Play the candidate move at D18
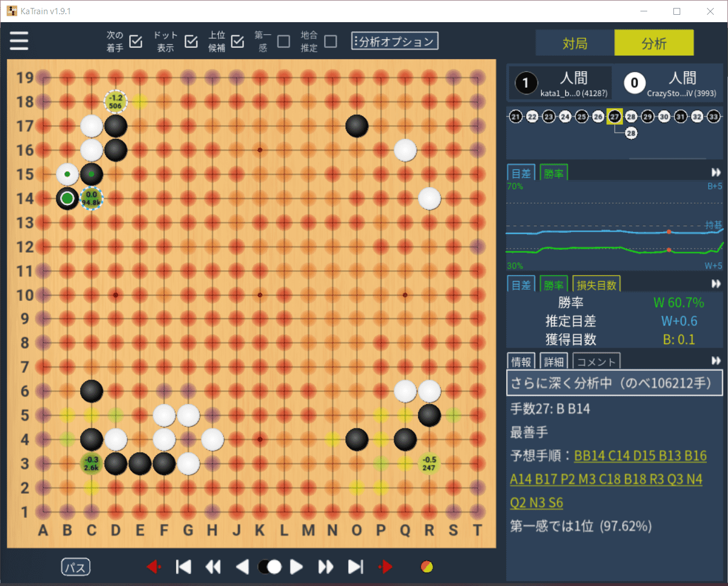This screenshot has width=728, height=586. coord(115,101)
